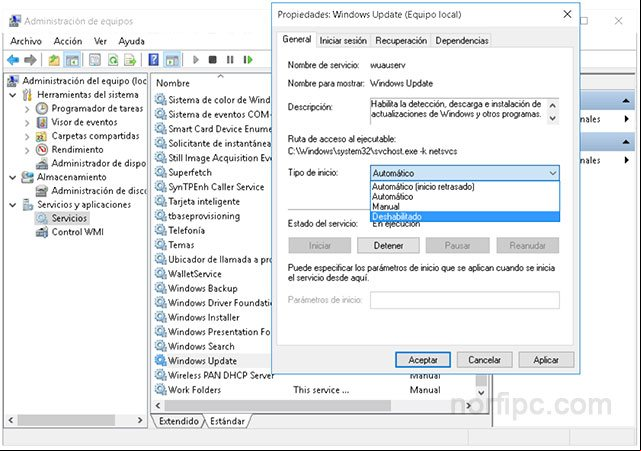Screen dimensions: 641x451
Task: Select the Windows Update service row
Action: pyautogui.click(x=213, y=361)
